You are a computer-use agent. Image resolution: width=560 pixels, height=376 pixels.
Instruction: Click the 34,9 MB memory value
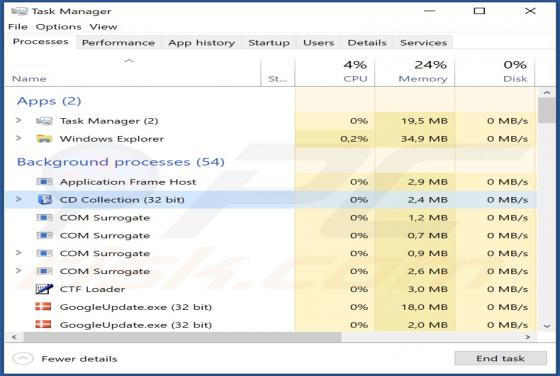click(x=424, y=139)
